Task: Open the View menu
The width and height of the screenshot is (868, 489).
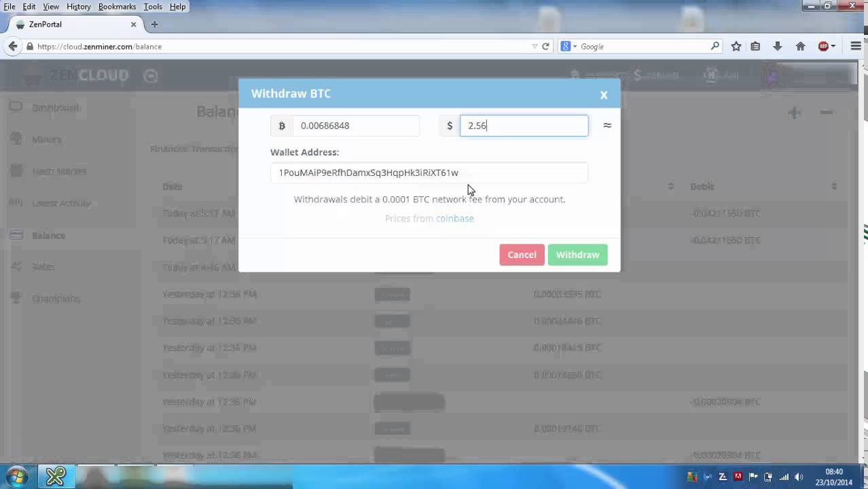Action: click(51, 6)
